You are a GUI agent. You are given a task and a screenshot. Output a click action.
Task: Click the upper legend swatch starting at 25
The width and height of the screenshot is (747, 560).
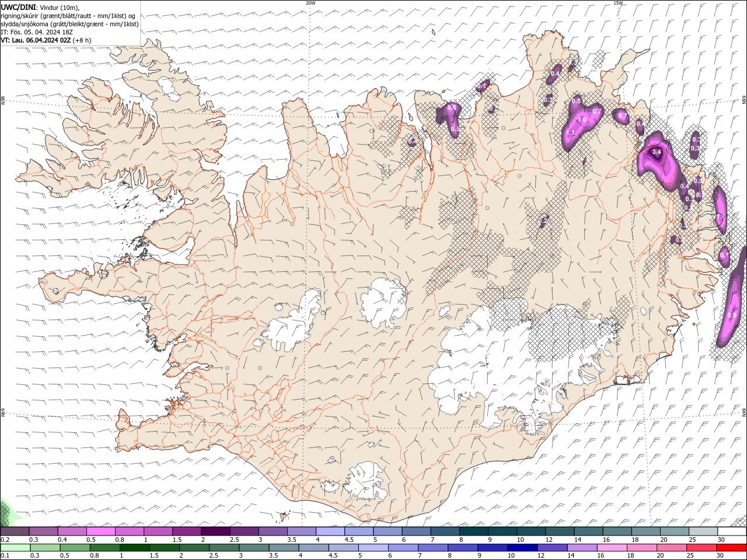click(703, 531)
